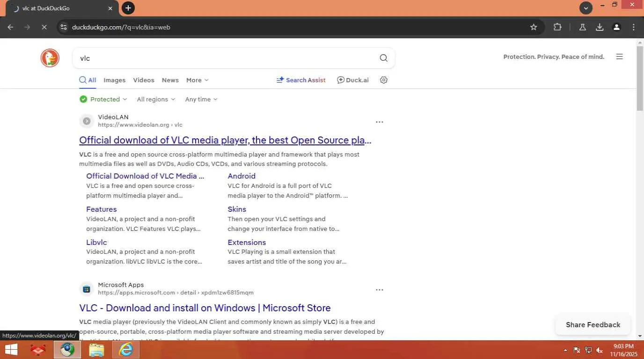Bookmark this page with the star icon
The width and height of the screenshot is (644, 359).
point(534,27)
